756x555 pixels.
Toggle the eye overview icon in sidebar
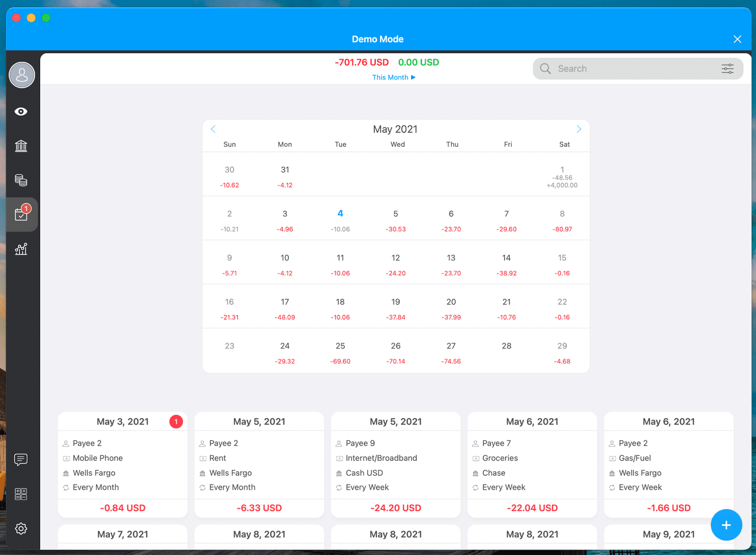tap(21, 111)
